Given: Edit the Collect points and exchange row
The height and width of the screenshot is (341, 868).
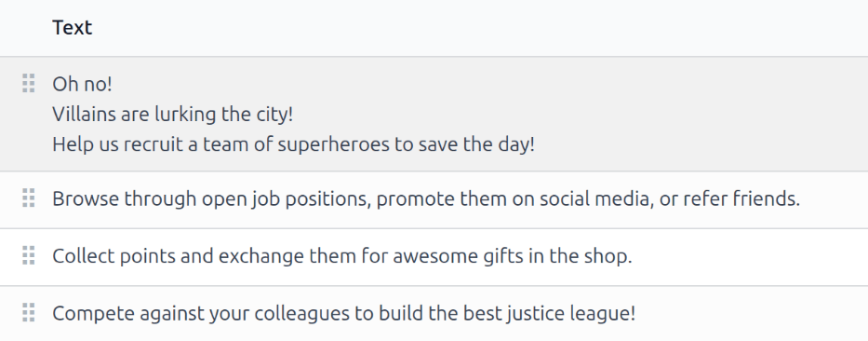Looking at the screenshot, I should click(x=434, y=257).
